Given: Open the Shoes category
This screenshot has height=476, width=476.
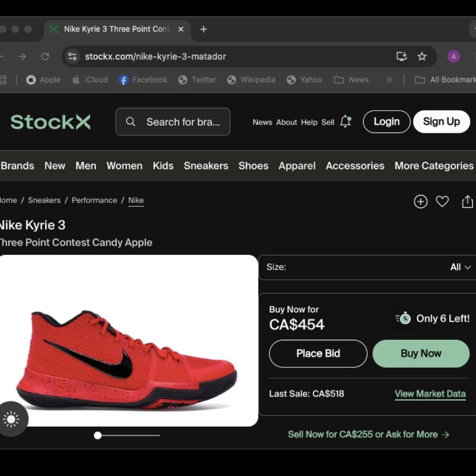Looking at the screenshot, I should [x=254, y=166].
